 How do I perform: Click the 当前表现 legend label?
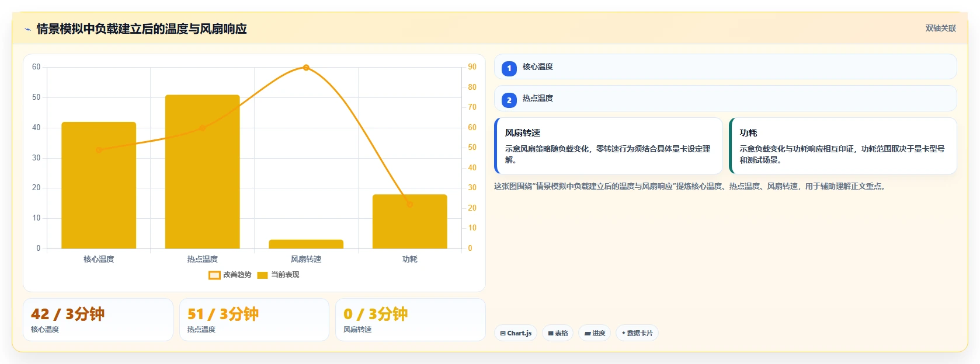point(285,275)
